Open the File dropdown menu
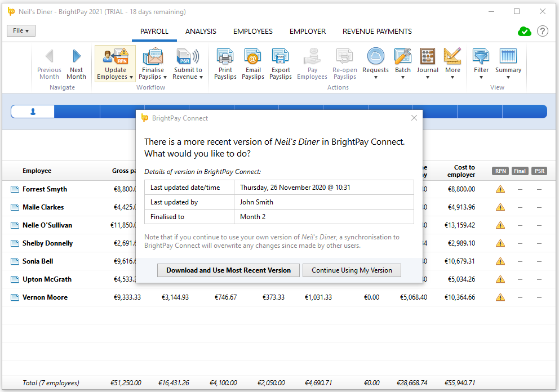The image size is (559, 392). [x=21, y=30]
